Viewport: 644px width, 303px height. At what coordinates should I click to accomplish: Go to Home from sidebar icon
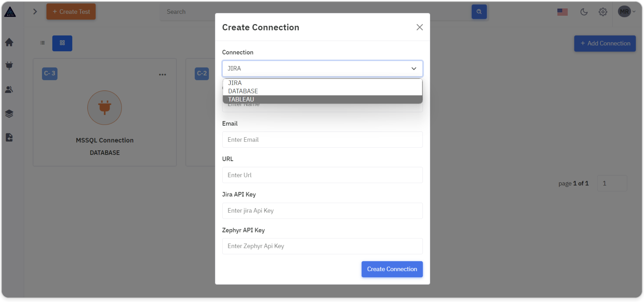pos(9,42)
